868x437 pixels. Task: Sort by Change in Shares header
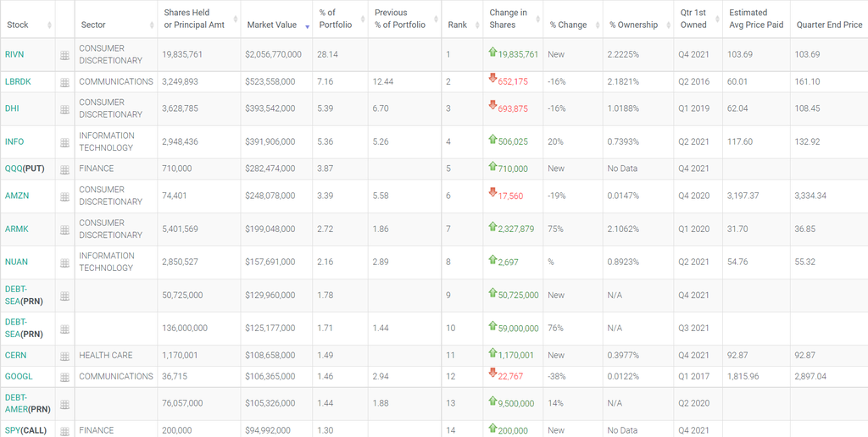pos(513,19)
